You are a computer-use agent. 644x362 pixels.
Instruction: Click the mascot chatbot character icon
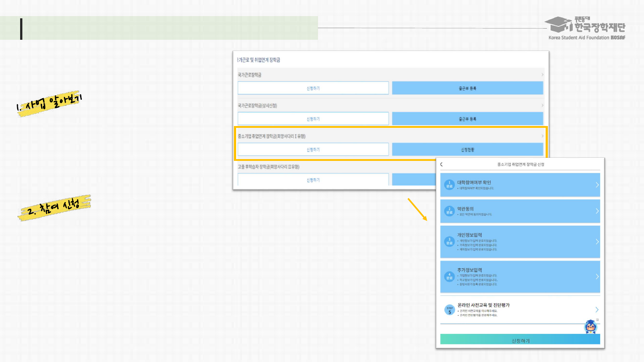[x=591, y=327]
